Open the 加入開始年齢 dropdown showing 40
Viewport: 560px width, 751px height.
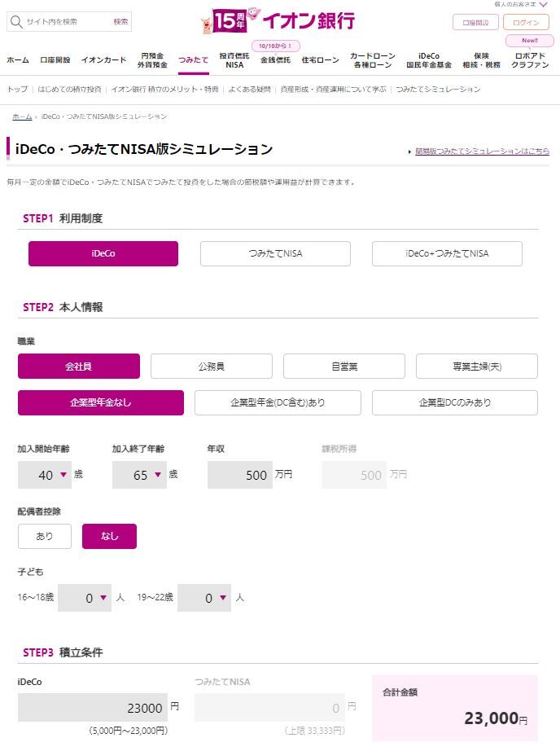[x=45, y=475]
